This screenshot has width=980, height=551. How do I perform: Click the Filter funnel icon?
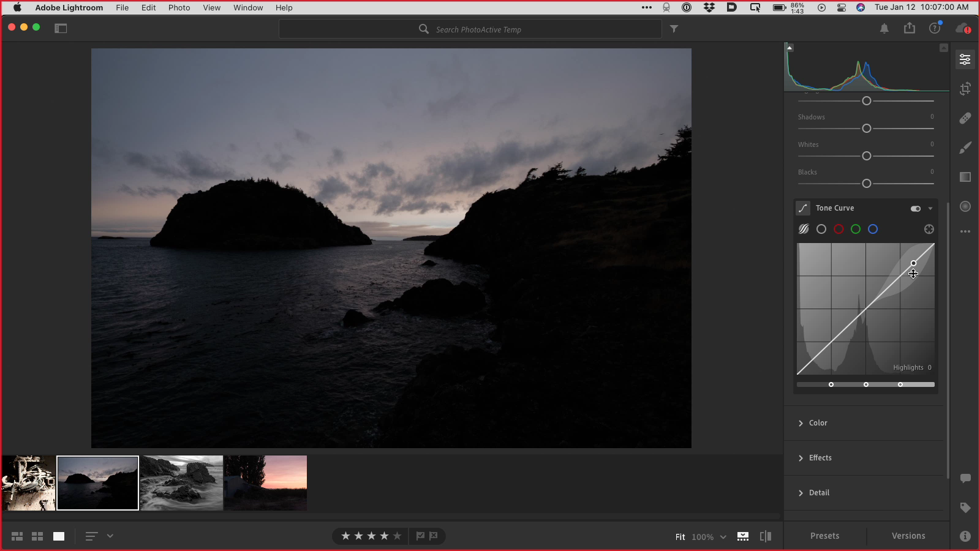pyautogui.click(x=674, y=29)
